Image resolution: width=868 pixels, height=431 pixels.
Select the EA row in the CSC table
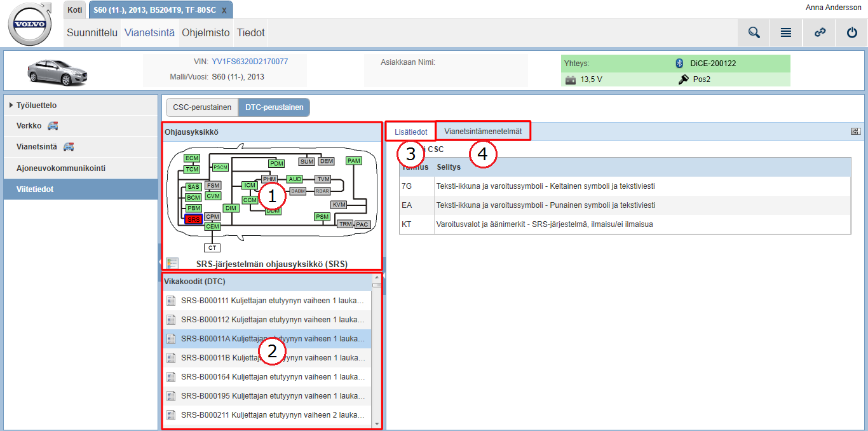pyautogui.click(x=625, y=205)
